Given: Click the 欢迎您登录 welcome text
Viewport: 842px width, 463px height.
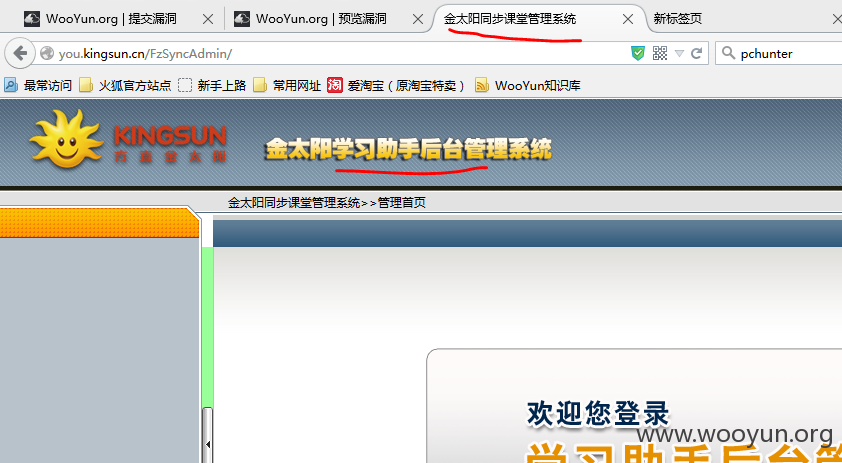Looking at the screenshot, I should [598, 414].
